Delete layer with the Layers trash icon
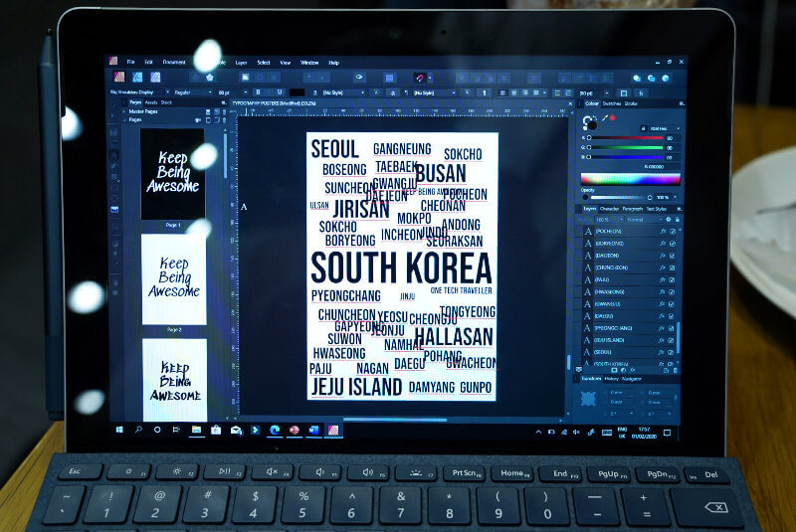The image size is (796, 532). click(676, 371)
